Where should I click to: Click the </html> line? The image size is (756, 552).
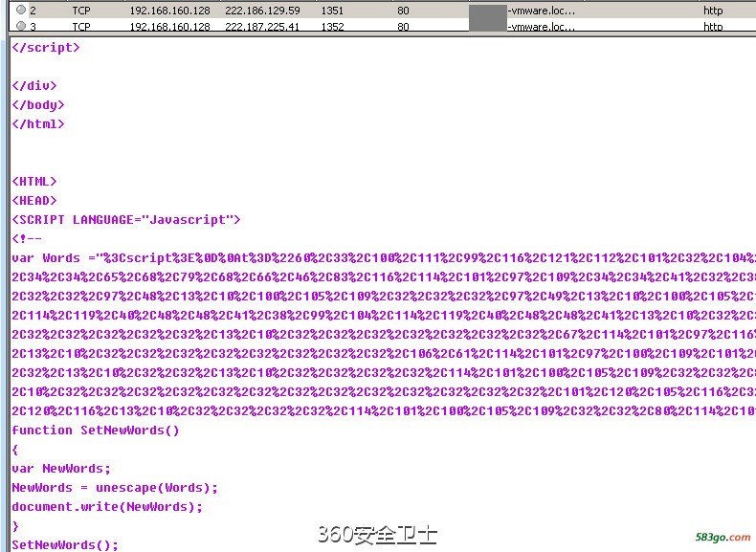[38, 124]
